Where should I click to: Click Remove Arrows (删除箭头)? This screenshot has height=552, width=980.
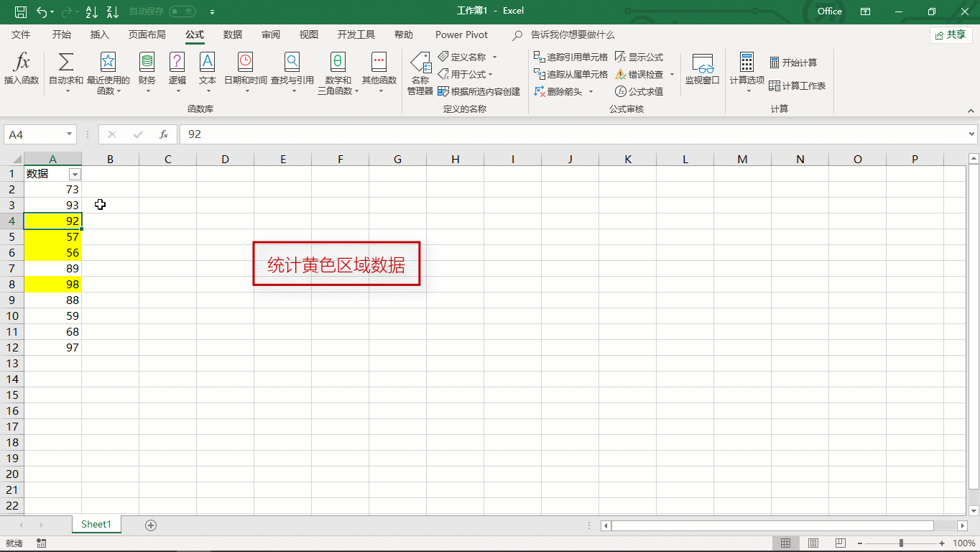tap(558, 91)
